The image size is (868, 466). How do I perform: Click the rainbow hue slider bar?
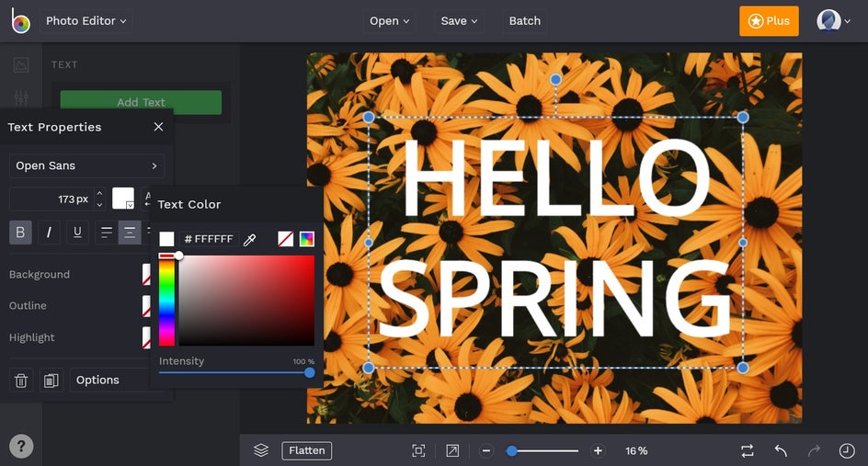click(x=166, y=301)
